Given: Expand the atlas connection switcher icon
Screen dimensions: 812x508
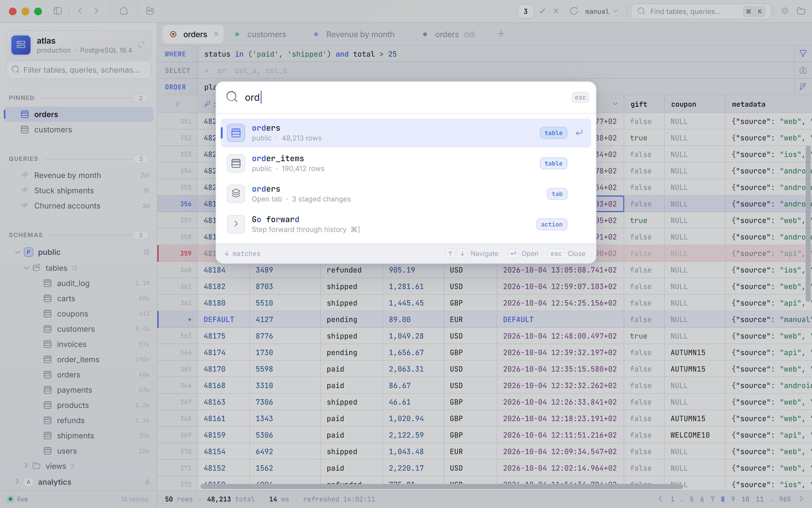Looking at the screenshot, I should tap(141, 45).
